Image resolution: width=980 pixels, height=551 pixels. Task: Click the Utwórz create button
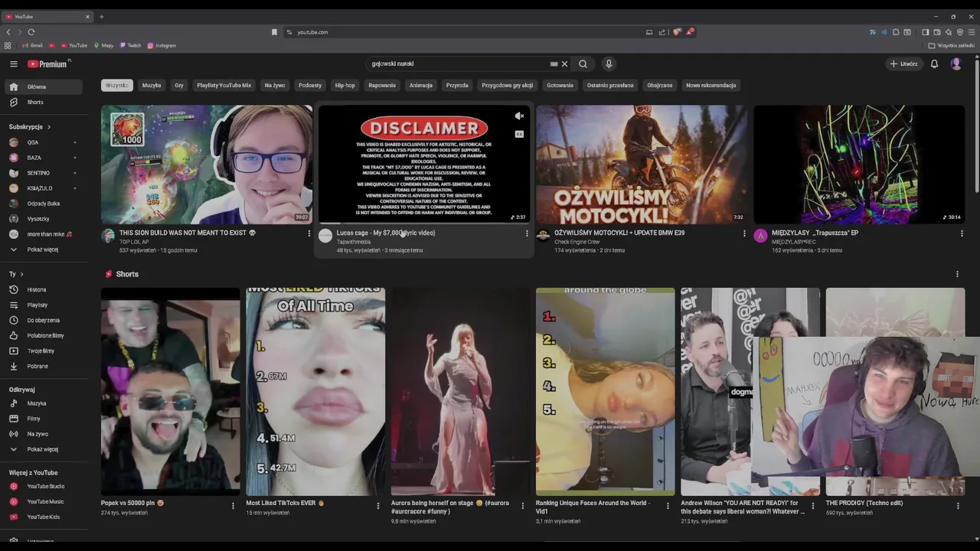(x=903, y=64)
